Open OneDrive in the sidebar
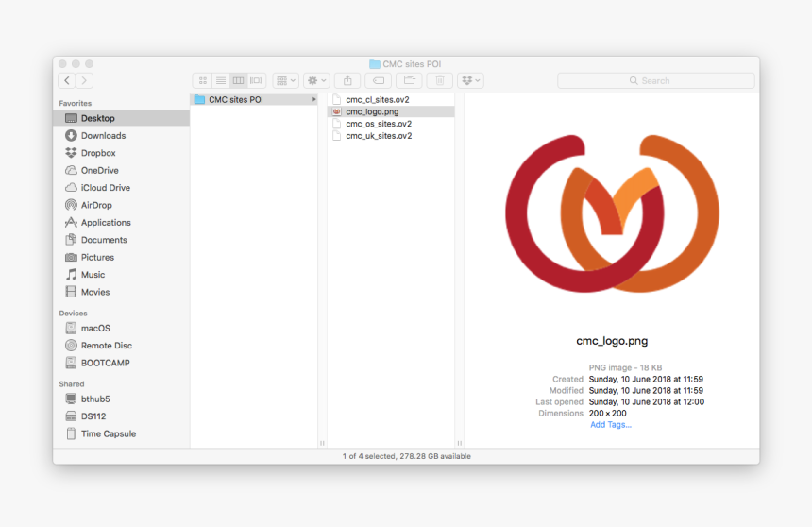The image size is (812, 527). (121, 171)
